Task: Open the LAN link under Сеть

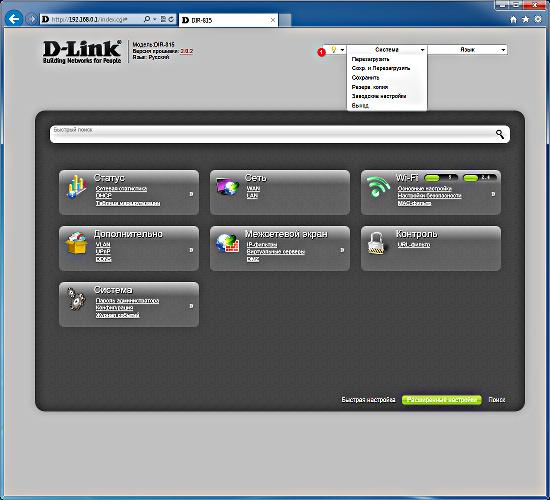Action: click(x=252, y=195)
